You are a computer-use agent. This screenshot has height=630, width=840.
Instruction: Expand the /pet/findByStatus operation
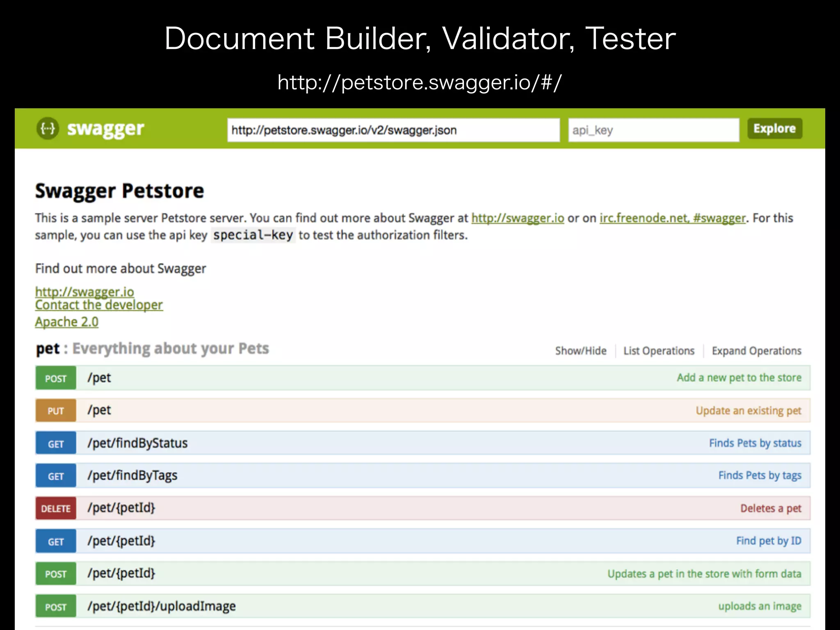[x=137, y=443]
